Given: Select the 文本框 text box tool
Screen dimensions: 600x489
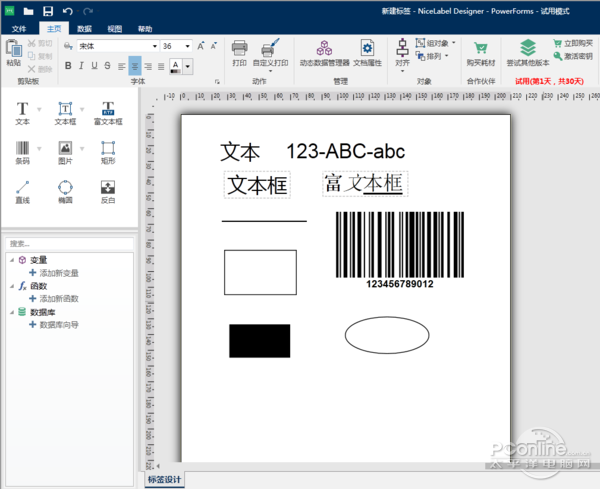Looking at the screenshot, I should [x=65, y=113].
